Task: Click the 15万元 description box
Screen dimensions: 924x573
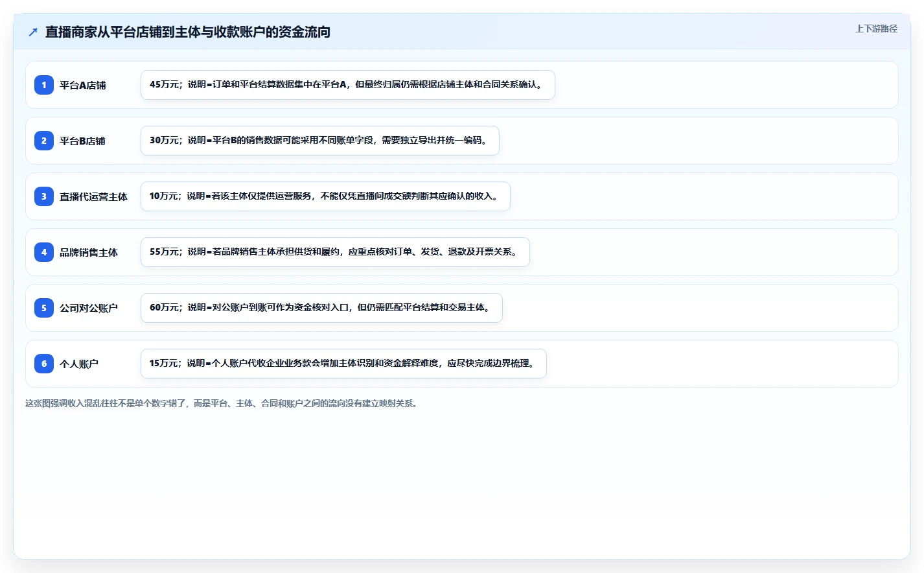Action: point(343,364)
